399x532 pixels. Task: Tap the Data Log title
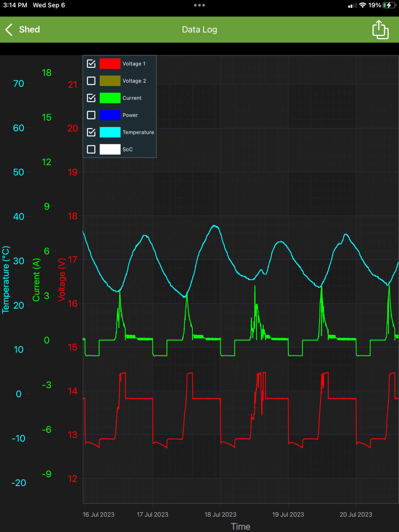199,30
